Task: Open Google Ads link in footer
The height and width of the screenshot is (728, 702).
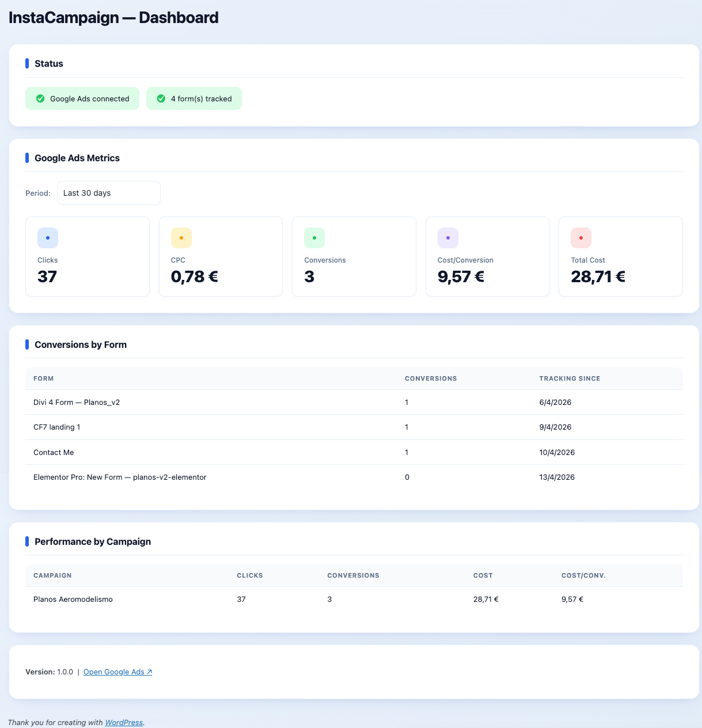Action: tap(117, 672)
